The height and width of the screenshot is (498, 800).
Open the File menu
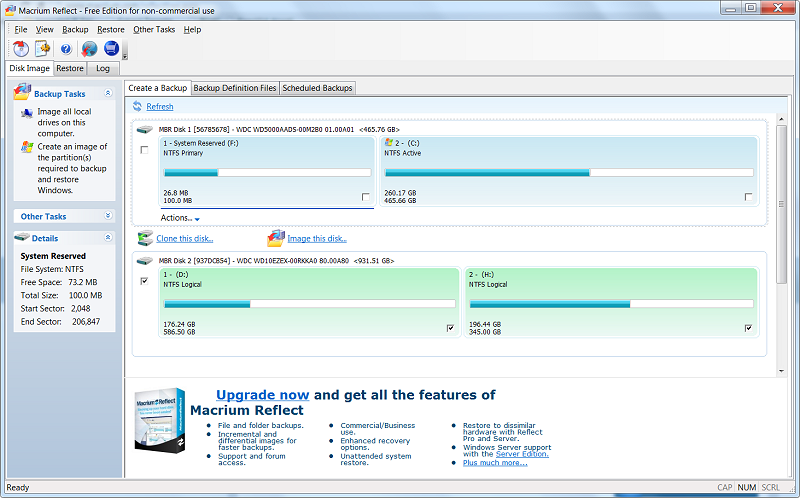tap(20, 30)
